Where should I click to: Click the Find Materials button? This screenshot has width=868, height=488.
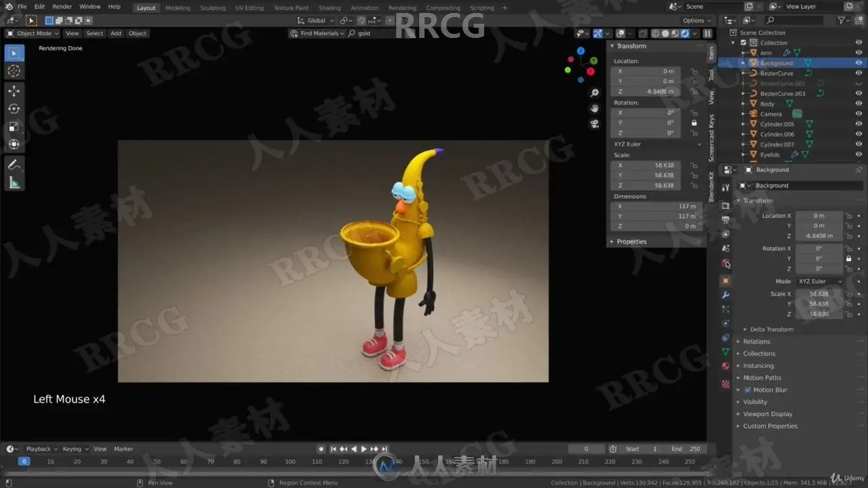coord(319,33)
